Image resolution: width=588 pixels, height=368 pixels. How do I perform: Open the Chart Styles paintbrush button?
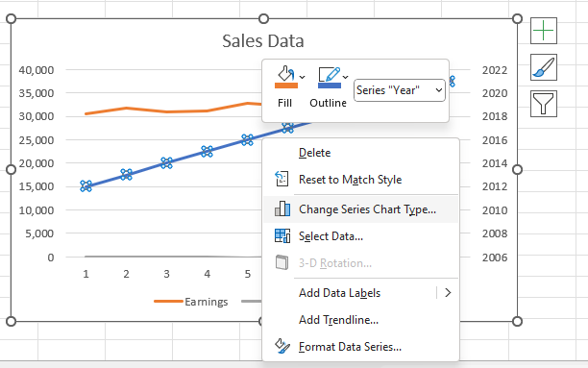tap(544, 67)
